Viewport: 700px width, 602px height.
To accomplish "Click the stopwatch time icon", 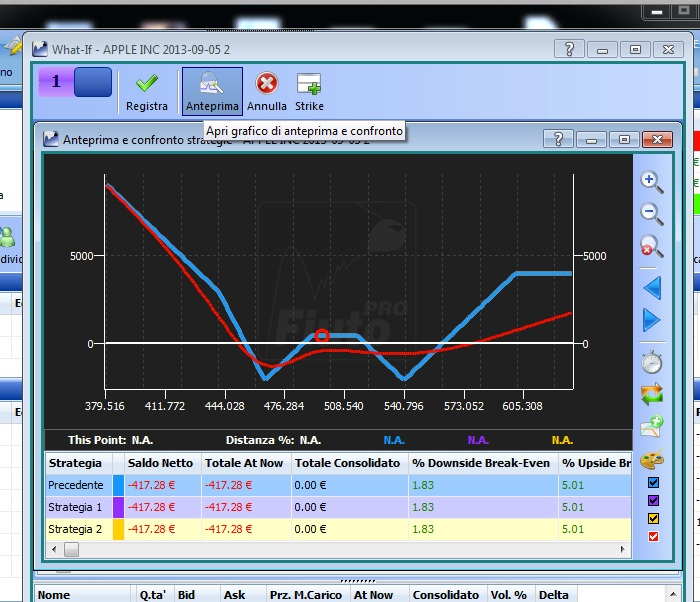I will 652,362.
